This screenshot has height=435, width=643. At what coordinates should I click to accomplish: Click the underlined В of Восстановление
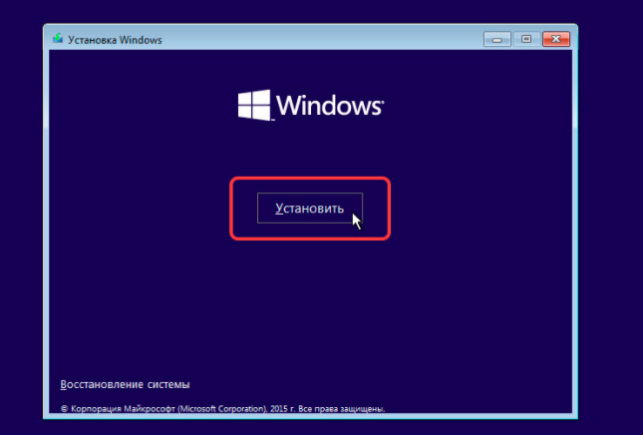64,385
